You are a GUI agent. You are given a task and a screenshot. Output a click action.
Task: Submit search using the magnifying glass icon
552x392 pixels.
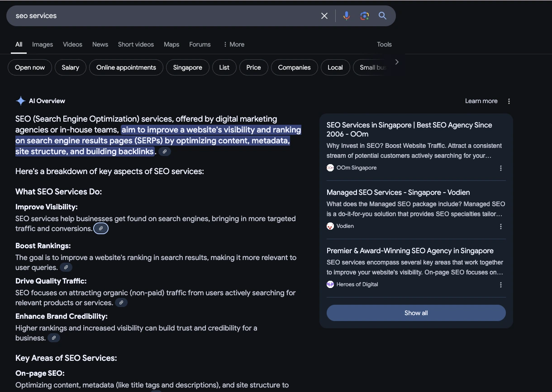383,16
